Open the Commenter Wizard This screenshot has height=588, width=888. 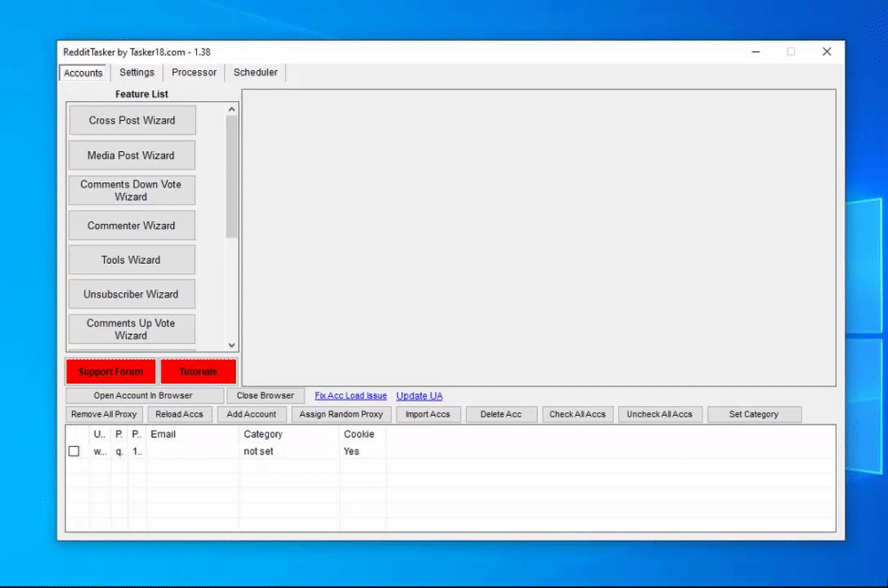coord(132,226)
